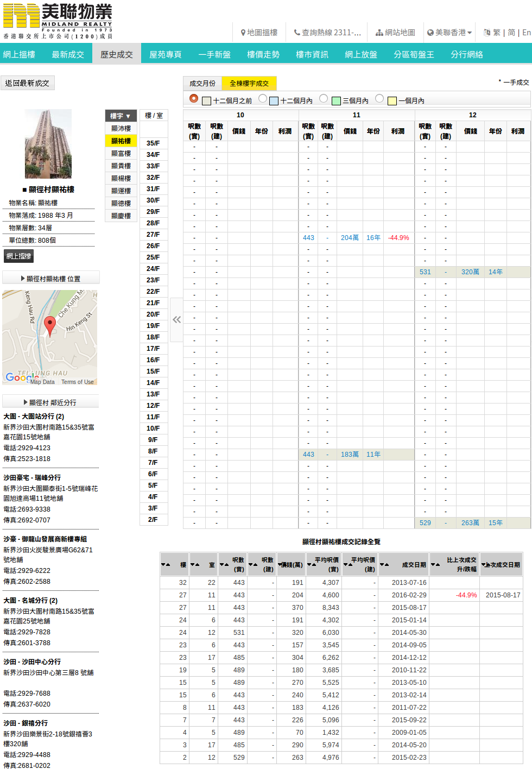Open 樓市資訊 in the navigation bar
532x769 pixels.
[312, 54]
